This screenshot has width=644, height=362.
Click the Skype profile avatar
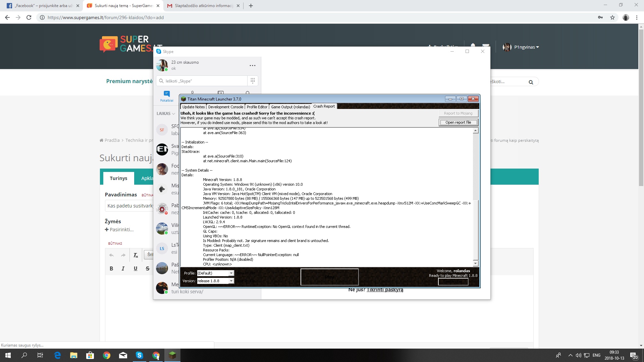coord(162,65)
